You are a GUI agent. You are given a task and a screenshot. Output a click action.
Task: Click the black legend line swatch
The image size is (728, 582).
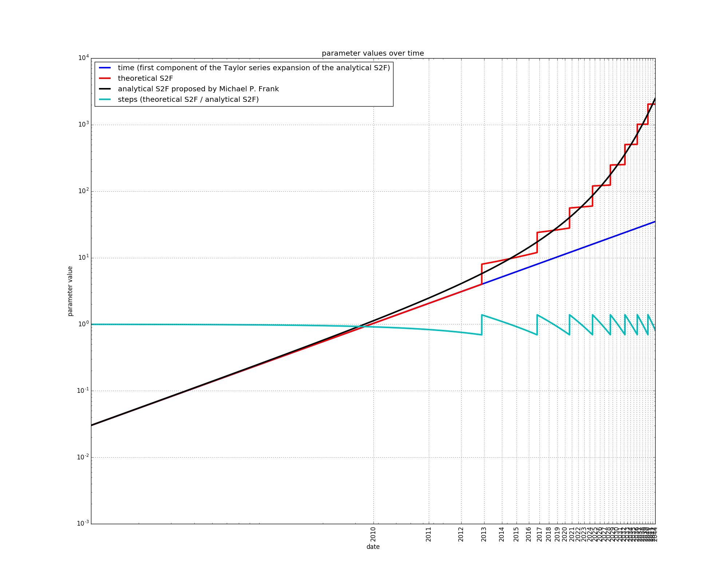[104, 89]
